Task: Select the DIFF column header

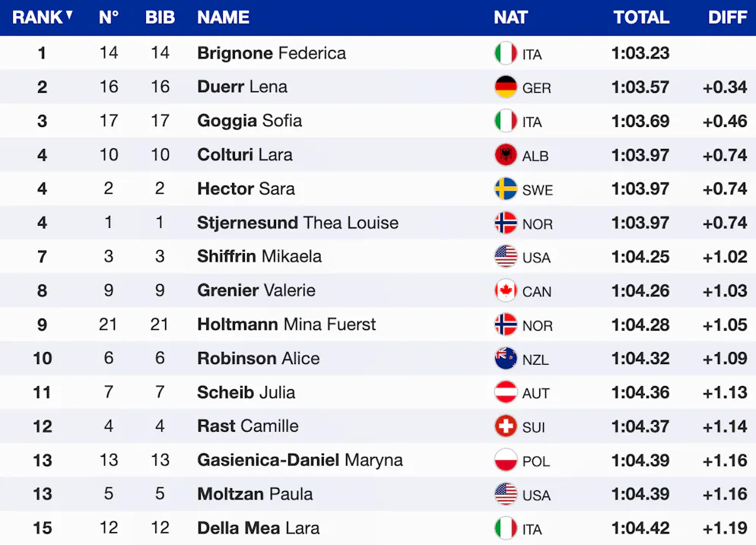Action: (727, 17)
